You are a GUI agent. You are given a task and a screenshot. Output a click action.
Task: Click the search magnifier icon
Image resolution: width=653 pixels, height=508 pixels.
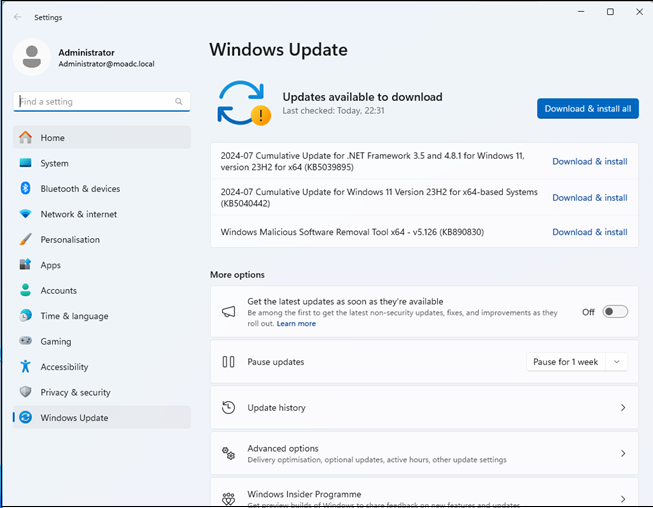coord(179,101)
